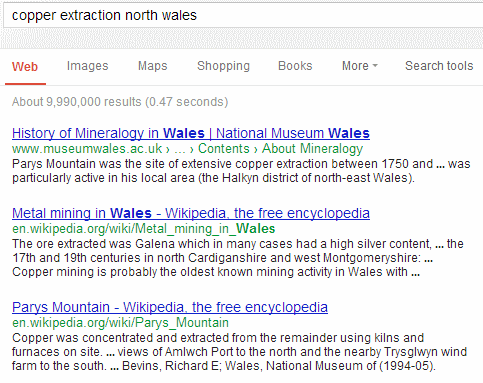The height and width of the screenshot is (383, 483).
Task: Open 'Metal mining in Wales' Wikipedia result
Action: click(x=191, y=213)
